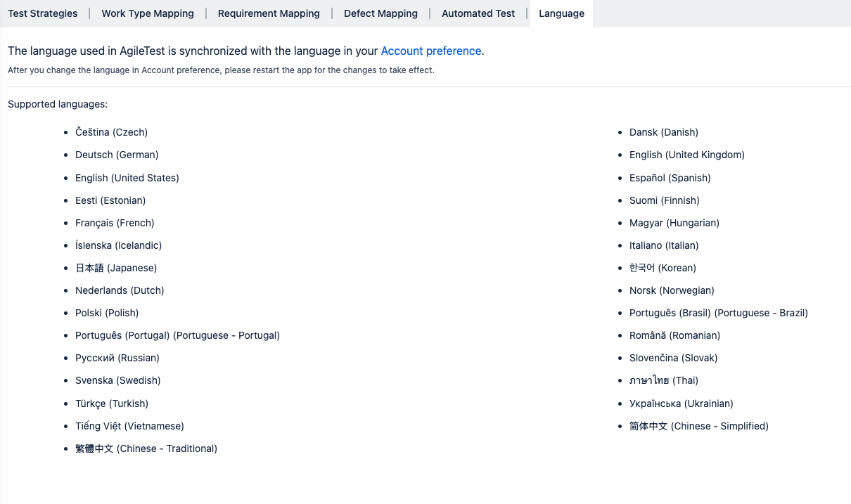851x504 pixels.
Task: Switch to the Work Type Mapping tab
Action: [x=148, y=13]
